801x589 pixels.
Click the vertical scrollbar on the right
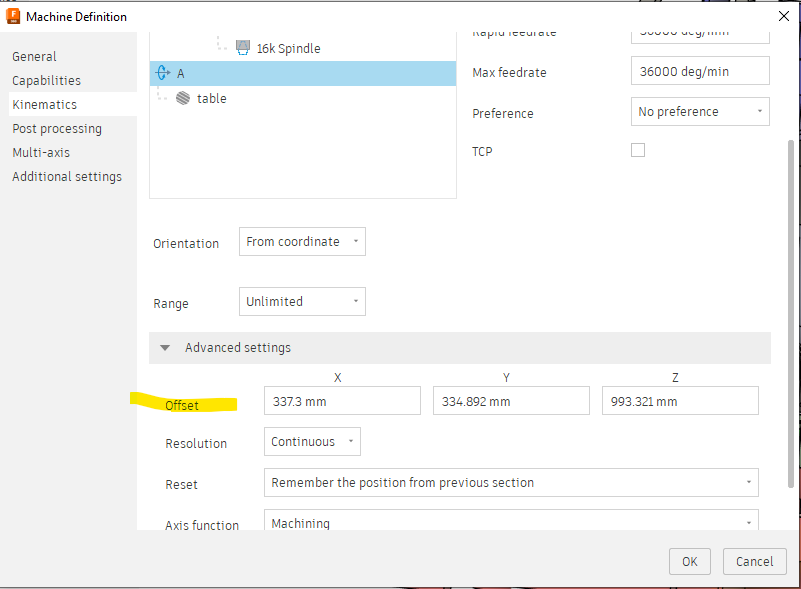(x=791, y=313)
